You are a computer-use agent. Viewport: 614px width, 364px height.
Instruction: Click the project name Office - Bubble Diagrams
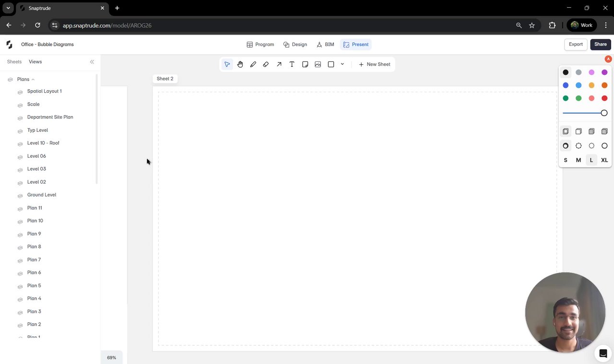click(47, 45)
